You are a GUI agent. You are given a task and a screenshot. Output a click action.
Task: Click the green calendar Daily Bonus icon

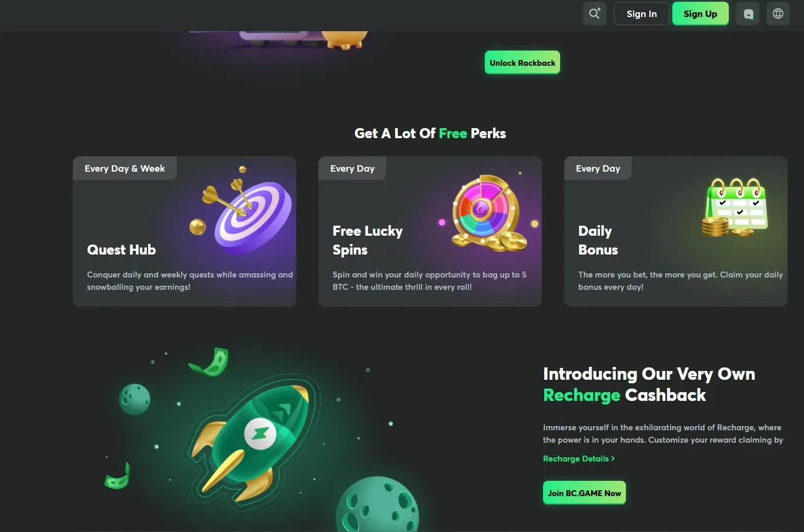(735, 208)
